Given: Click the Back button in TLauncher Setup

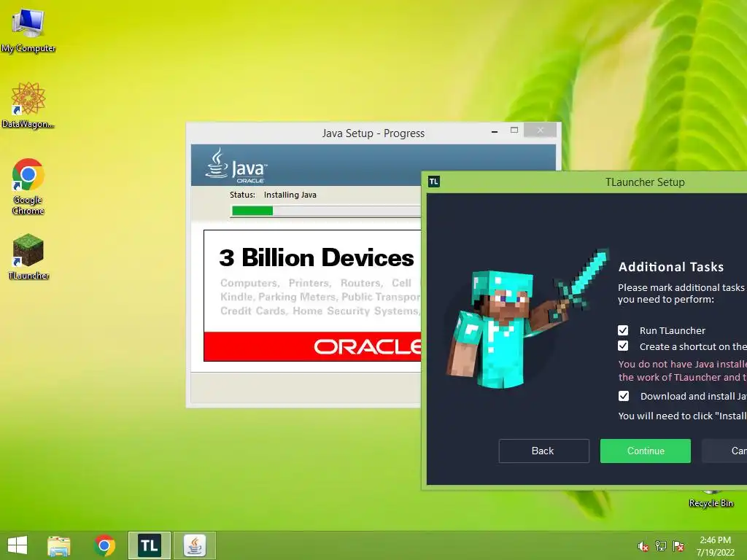Looking at the screenshot, I should click(x=543, y=451).
